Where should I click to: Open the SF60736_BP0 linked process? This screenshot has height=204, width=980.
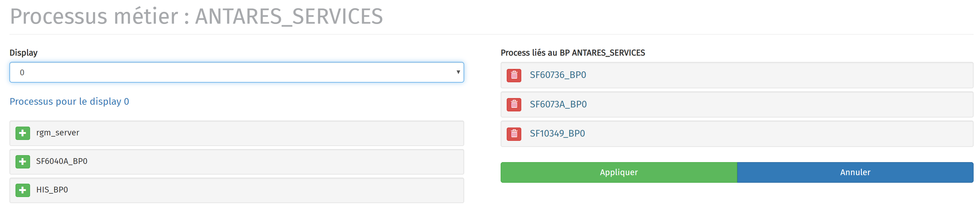click(x=558, y=75)
